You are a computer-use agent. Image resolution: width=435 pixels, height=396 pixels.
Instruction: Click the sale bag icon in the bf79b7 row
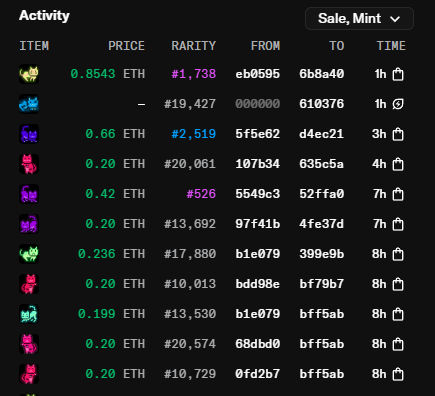coord(398,284)
